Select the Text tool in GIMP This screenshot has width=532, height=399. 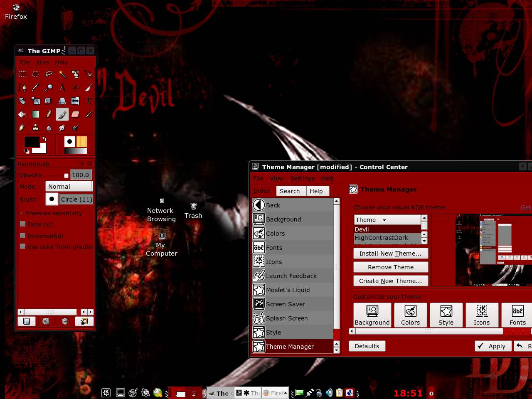point(89,101)
